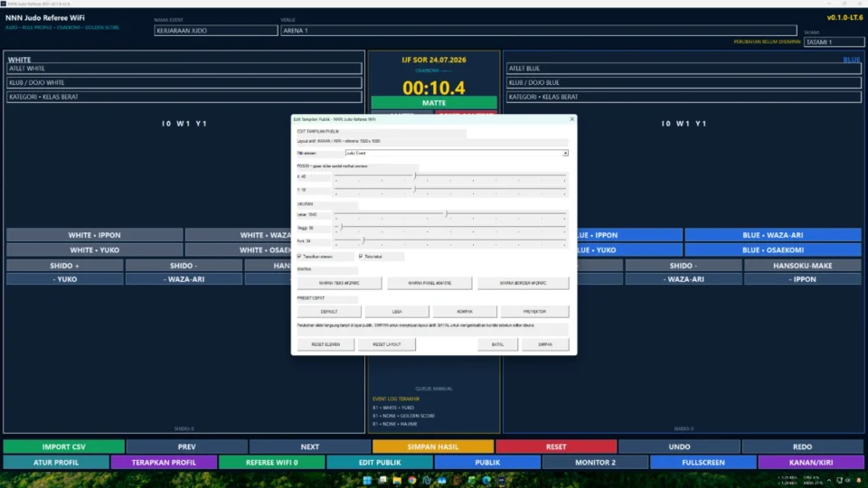Open File Explorer from the taskbar
This screenshot has width=868, height=488.
pyautogui.click(x=397, y=480)
